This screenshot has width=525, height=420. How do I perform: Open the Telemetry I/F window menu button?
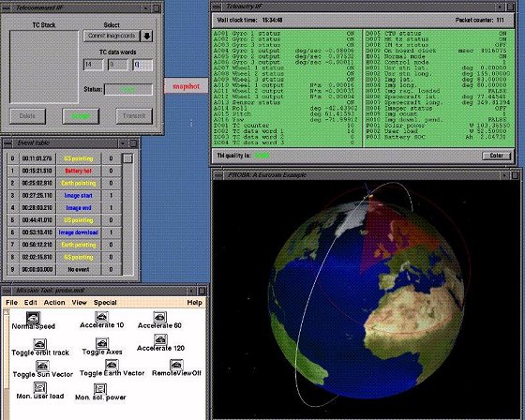click(x=217, y=7)
